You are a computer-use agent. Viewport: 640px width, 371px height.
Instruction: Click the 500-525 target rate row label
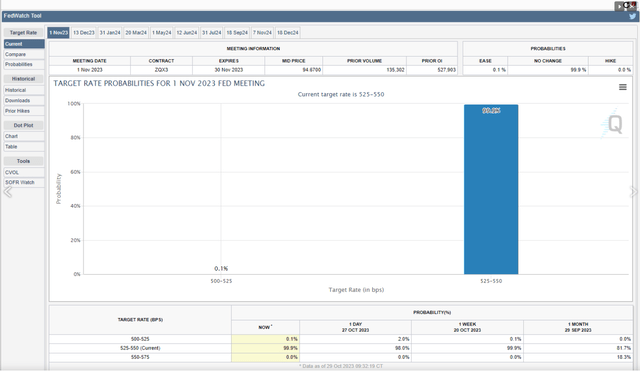coord(140,339)
